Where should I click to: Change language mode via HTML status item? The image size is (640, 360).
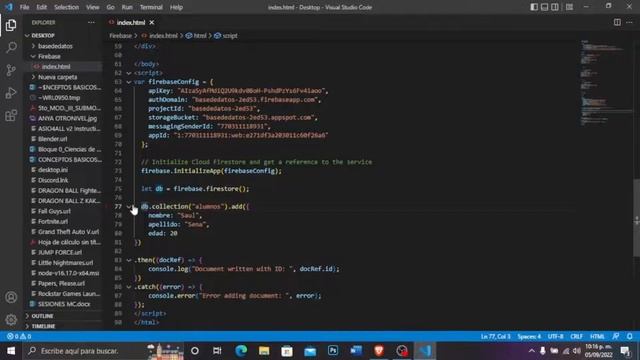(x=597, y=336)
